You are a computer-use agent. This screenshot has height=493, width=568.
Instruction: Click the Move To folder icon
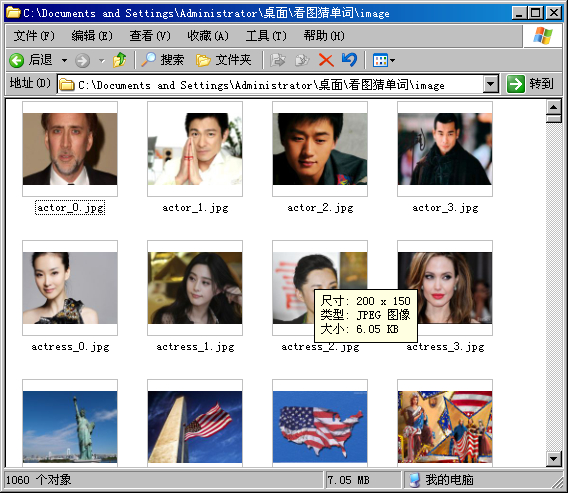click(278, 60)
